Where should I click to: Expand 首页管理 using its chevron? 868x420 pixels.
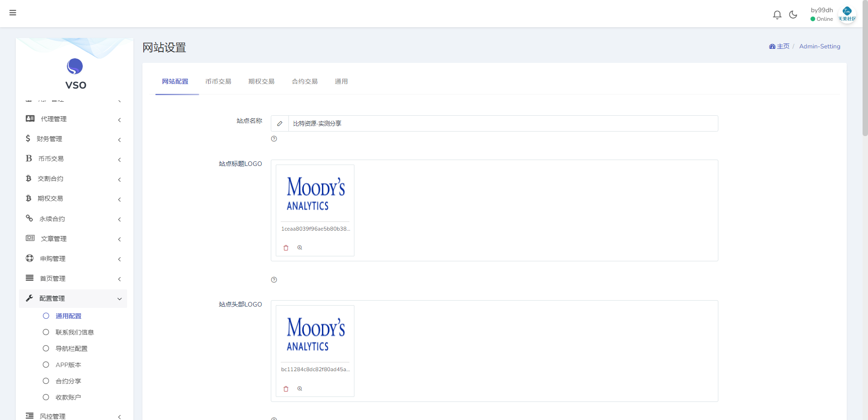[x=119, y=279]
